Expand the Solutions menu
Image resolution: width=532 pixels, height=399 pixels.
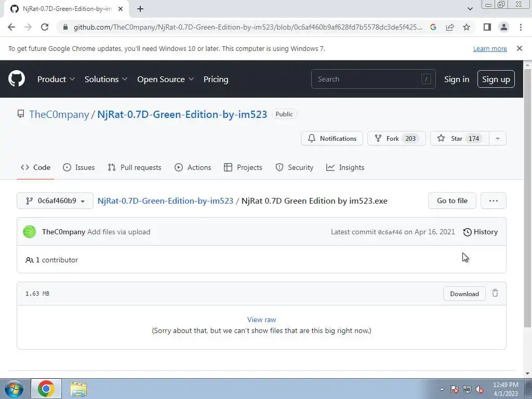[x=106, y=79]
